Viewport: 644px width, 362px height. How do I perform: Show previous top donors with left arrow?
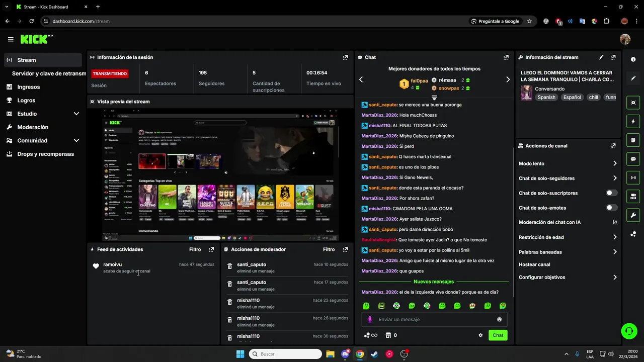[x=361, y=79]
